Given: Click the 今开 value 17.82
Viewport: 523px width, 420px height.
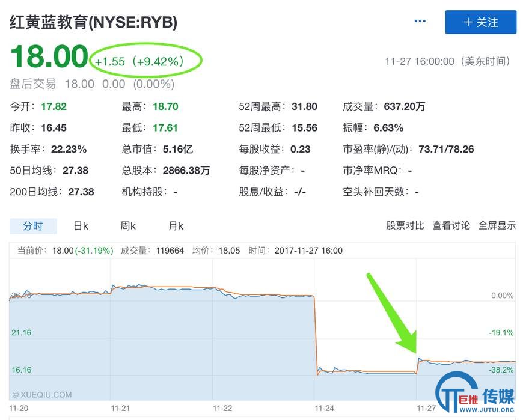Looking at the screenshot, I should click(54, 107).
